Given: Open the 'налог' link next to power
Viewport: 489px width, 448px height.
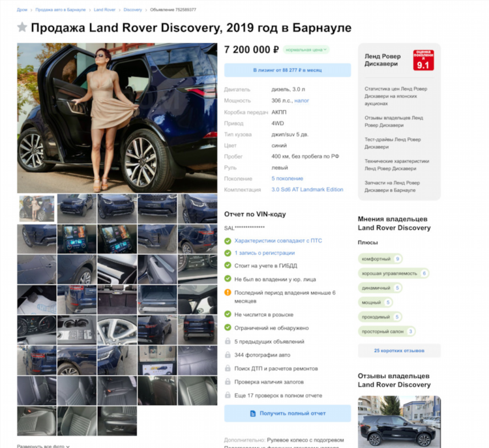Looking at the screenshot, I should 302,100.
